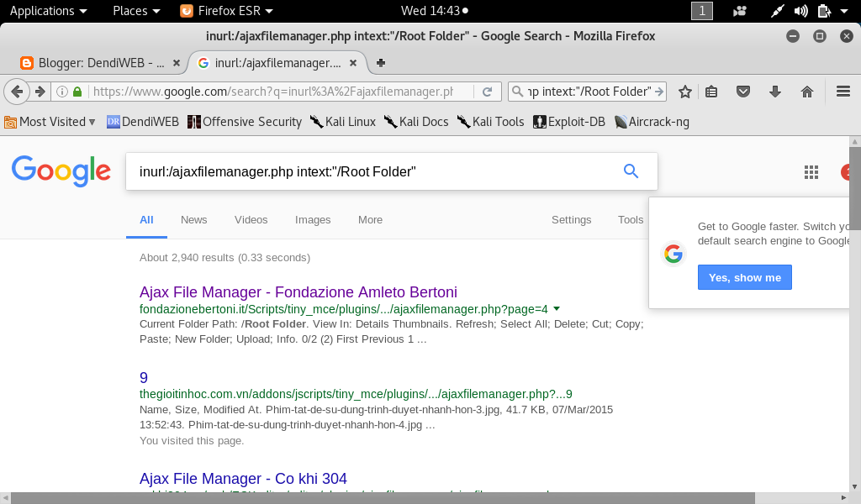The width and height of the screenshot is (861, 504).
Task: Open the Kali Docs bookmark
Action: [x=416, y=122]
